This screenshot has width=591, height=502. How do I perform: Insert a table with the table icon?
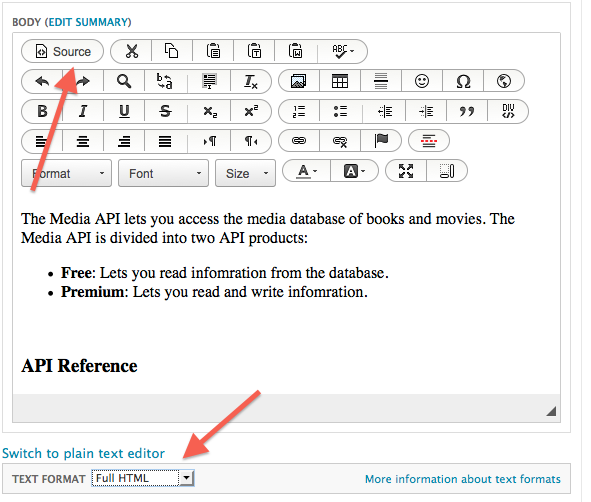pos(340,81)
